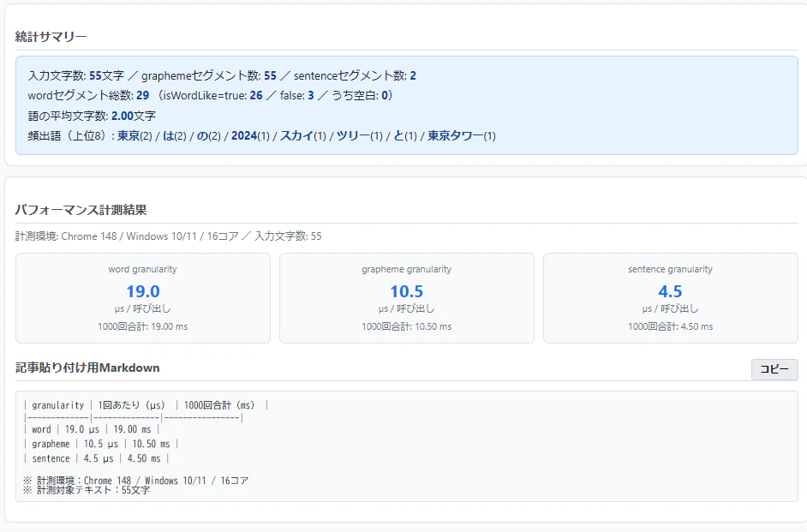This screenshot has width=807, height=532.
Task: Click the sentenceセグメント数: 2 text
Action: coord(356,75)
